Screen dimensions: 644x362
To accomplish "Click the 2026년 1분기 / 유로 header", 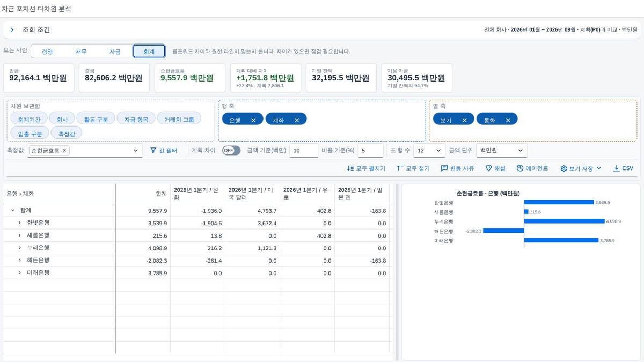I will [308, 194].
